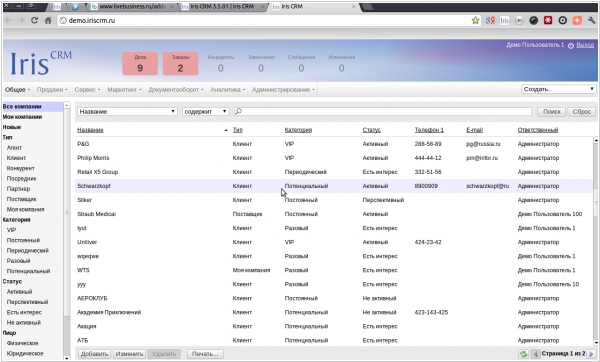Viewport: 600px width, 362px height.
Task: Filter by status Есть интерес in sidebar
Action: pyautogui.click(x=24, y=312)
